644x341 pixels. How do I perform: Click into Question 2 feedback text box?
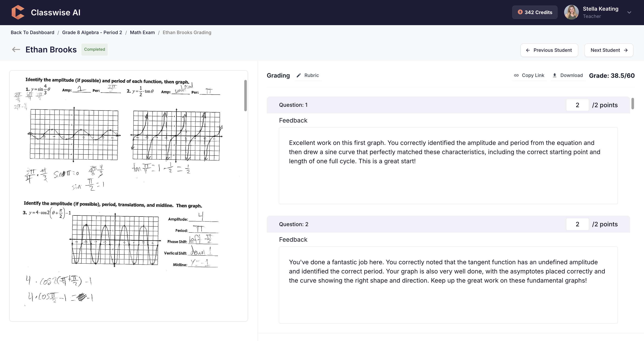[x=448, y=285]
